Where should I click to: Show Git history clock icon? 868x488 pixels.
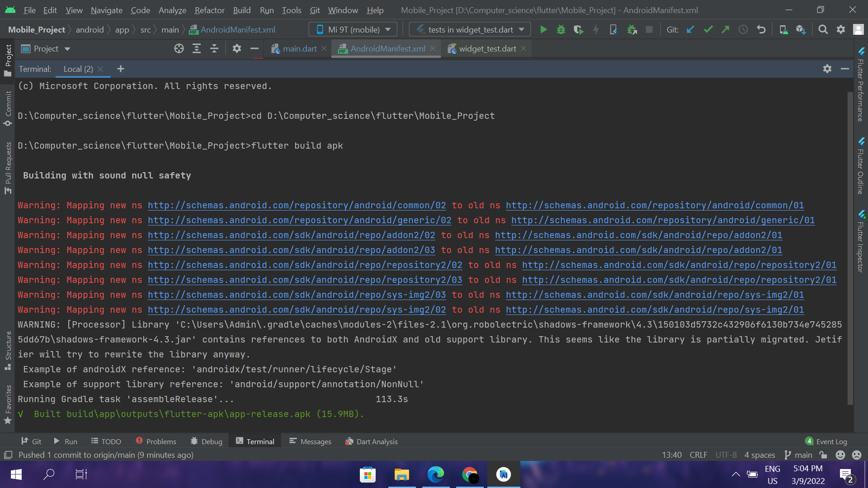tap(743, 30)
